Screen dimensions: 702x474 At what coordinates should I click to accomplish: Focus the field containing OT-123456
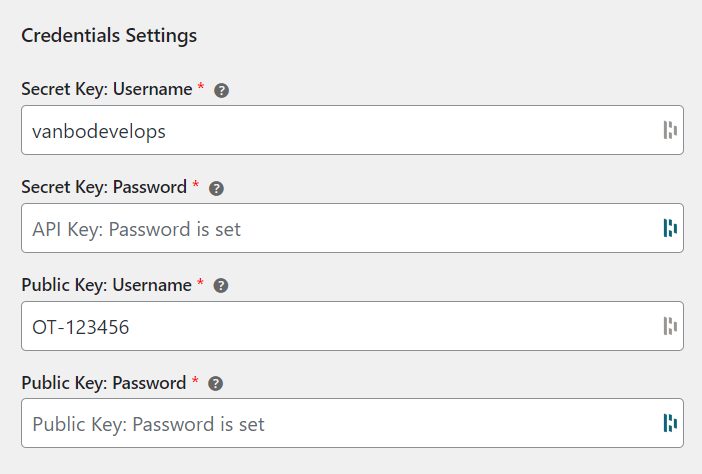click(x=330, y=326)
